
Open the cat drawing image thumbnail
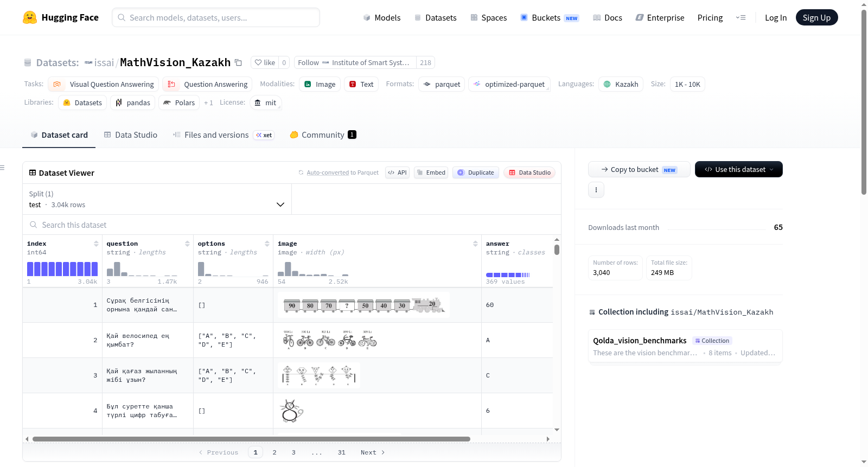pyautogui.click(x=291, y=411)
